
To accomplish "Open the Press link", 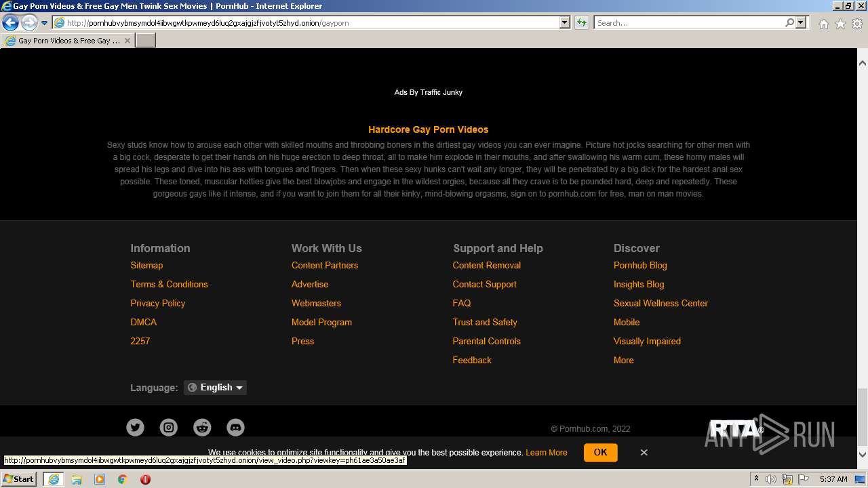I will click(302, 341).
